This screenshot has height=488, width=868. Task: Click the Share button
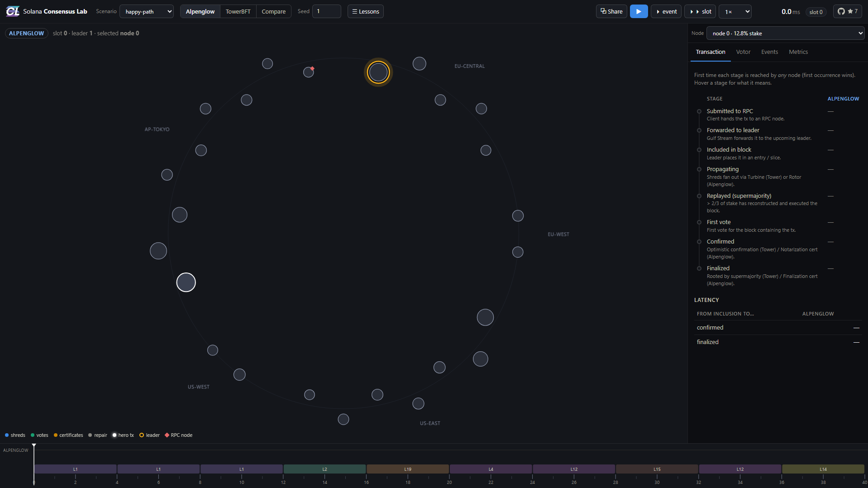tap(611, 11)
